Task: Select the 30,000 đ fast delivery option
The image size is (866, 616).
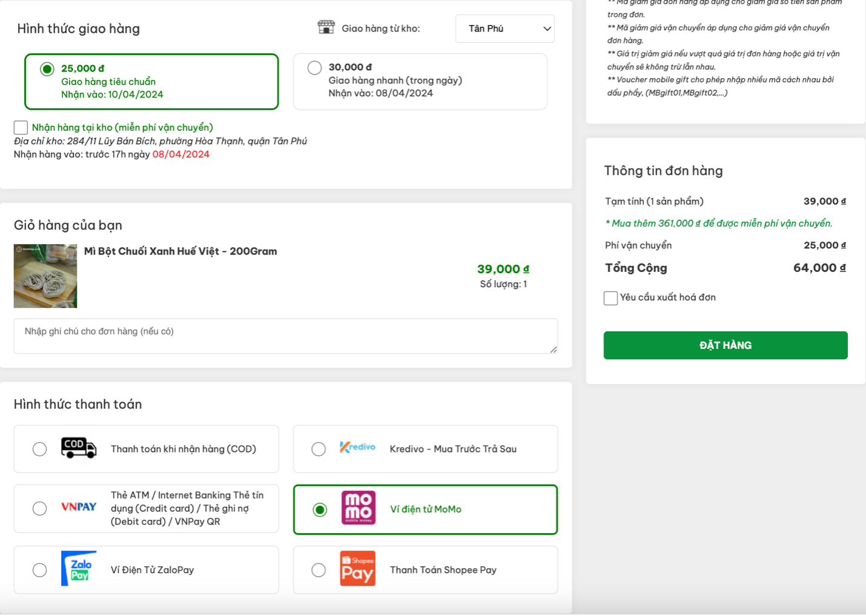Action: pos(314,68)
